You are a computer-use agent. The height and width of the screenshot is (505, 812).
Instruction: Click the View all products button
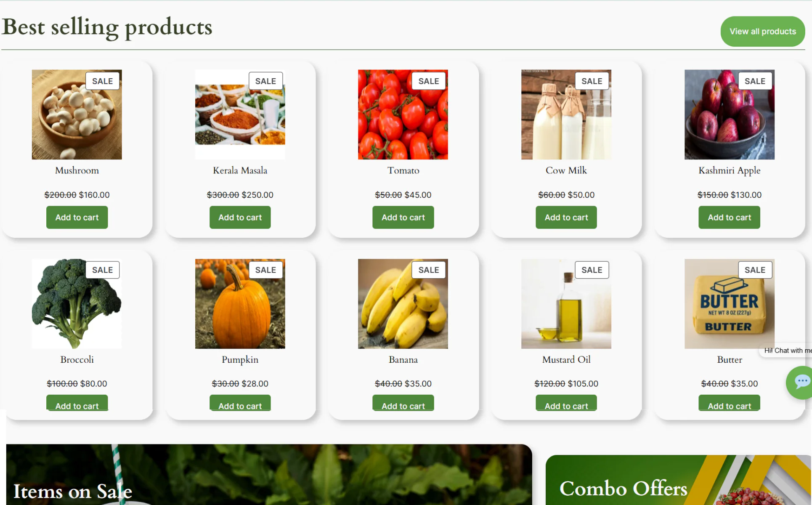(762, 32)
